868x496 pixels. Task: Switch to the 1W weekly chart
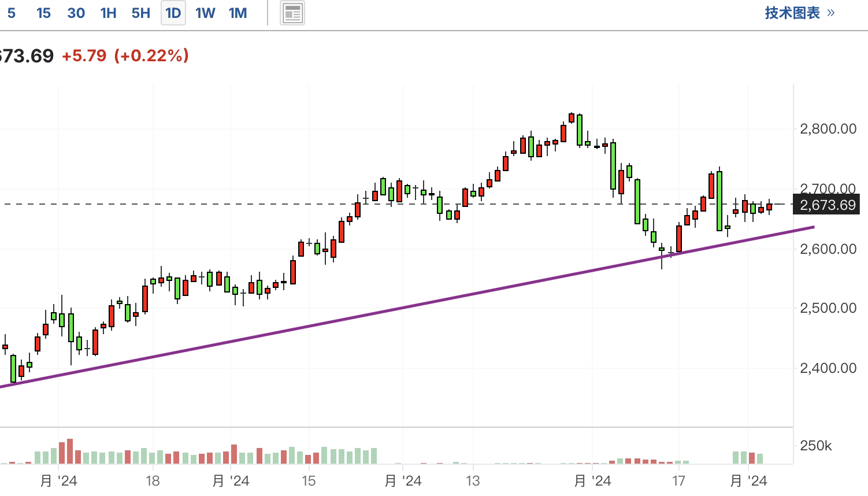[205, 13]
